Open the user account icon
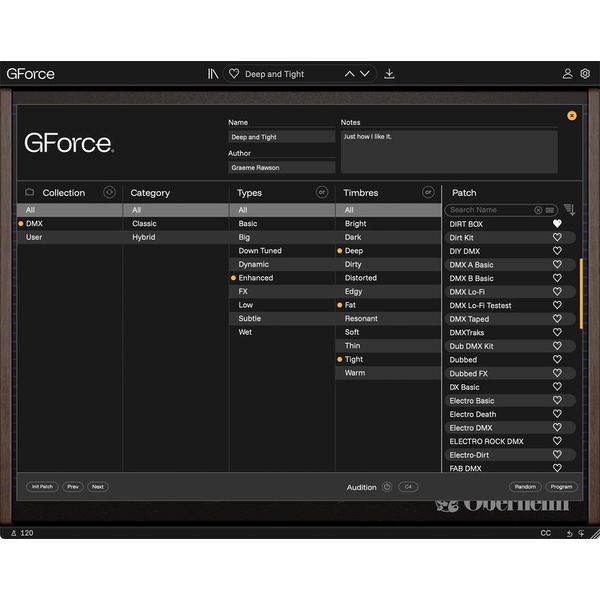Viewport: 600px width, 600px height. pyautogui.click(x=567, y=73)
